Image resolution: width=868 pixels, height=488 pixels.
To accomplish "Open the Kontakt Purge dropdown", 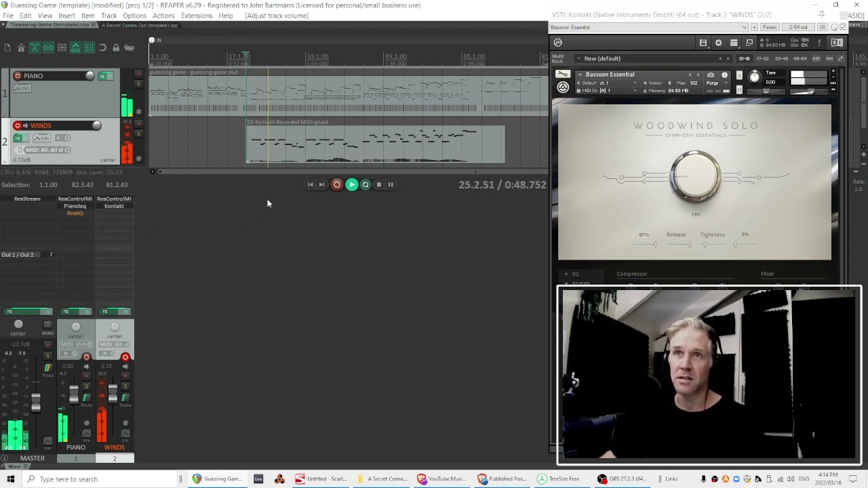I will pos(717,83).
